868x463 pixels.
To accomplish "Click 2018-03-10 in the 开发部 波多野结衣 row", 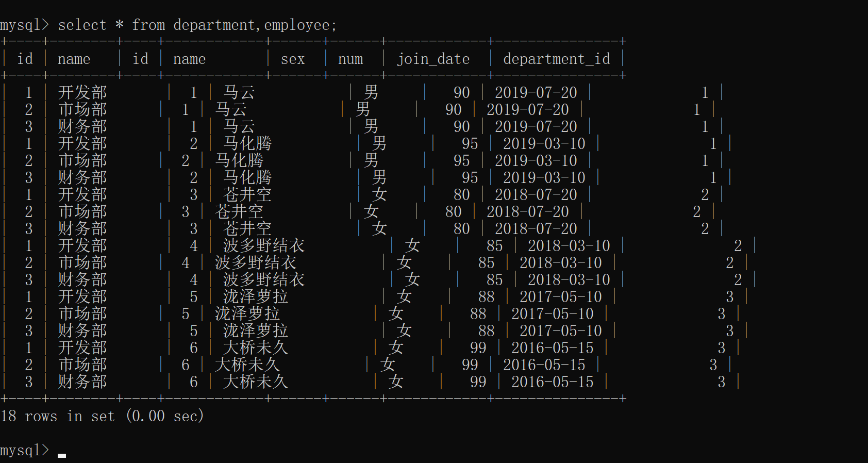I will tap(569, 245).
